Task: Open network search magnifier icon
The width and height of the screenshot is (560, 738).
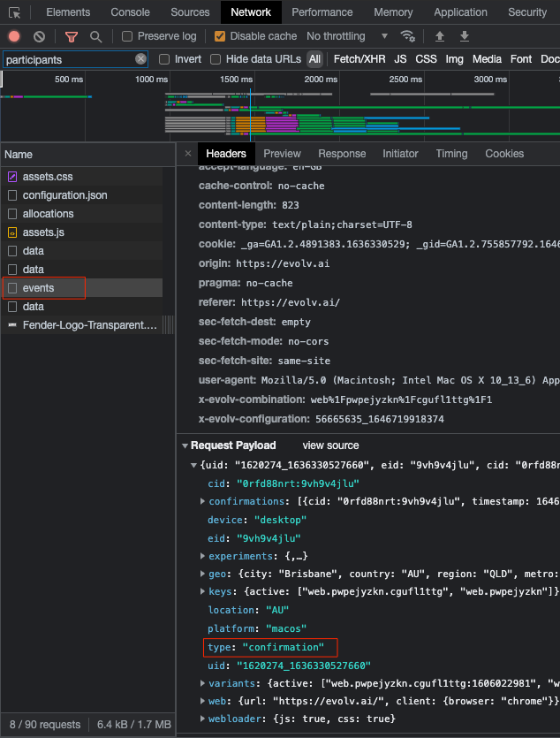Action: click(x=96, y=37)
